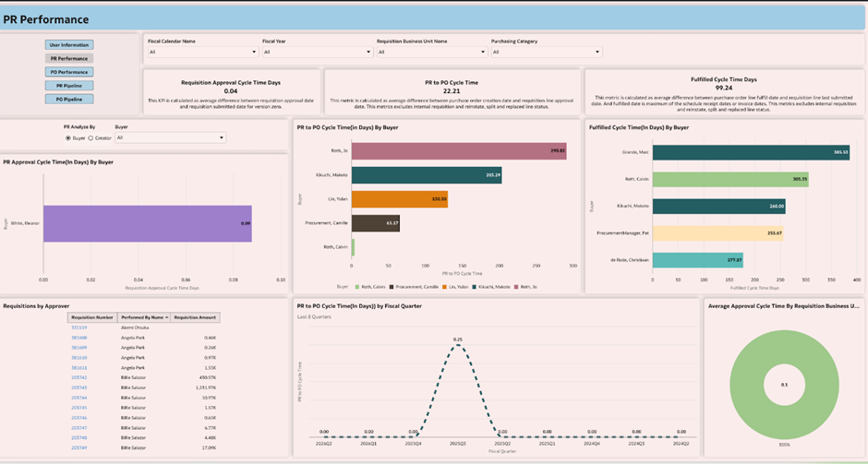Open the PR Pipeline dashboard button
This screenshot has height=464, width=868.
[69, 86]
